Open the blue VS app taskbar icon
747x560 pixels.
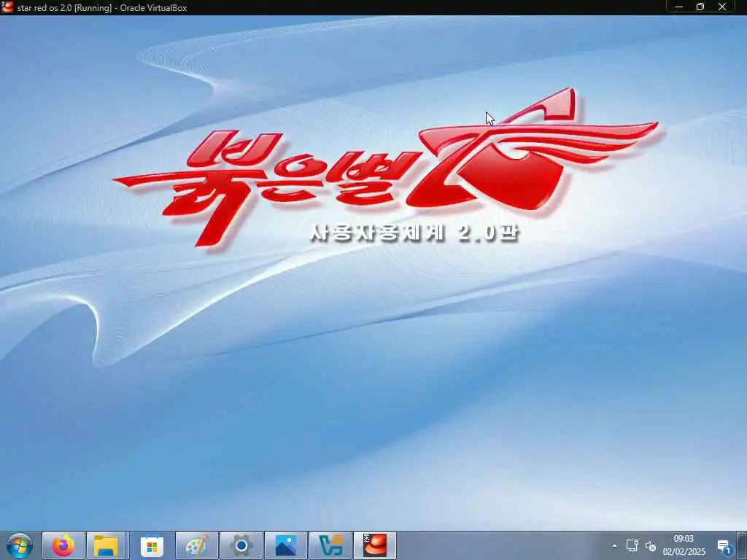330,545
